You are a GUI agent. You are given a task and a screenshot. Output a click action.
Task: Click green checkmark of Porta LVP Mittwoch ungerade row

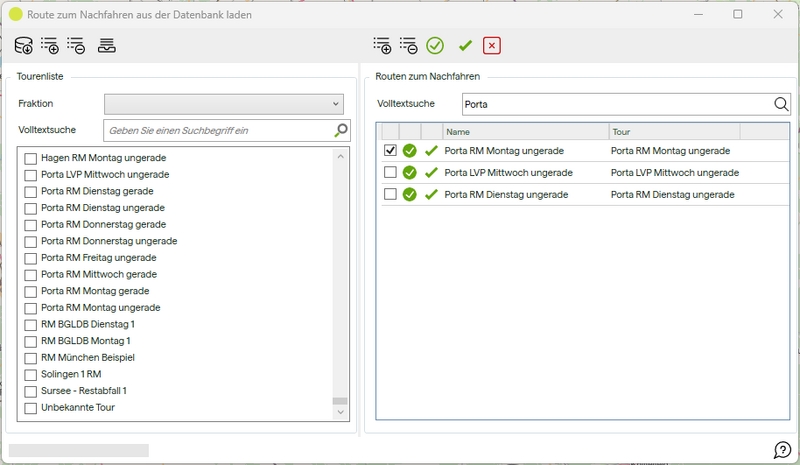click(432, 173)
